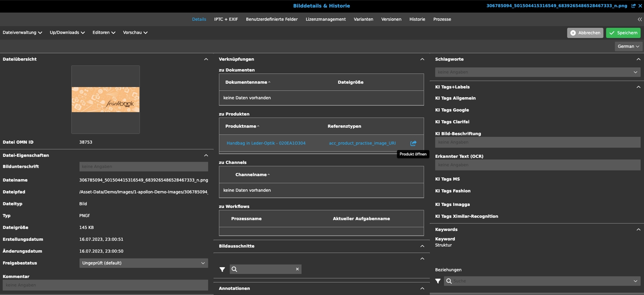Image resolution: width=644 pixels, height=295 pixels.
Task: Click the filter funnel icon under Bildausschnitte
Action: 222,269
